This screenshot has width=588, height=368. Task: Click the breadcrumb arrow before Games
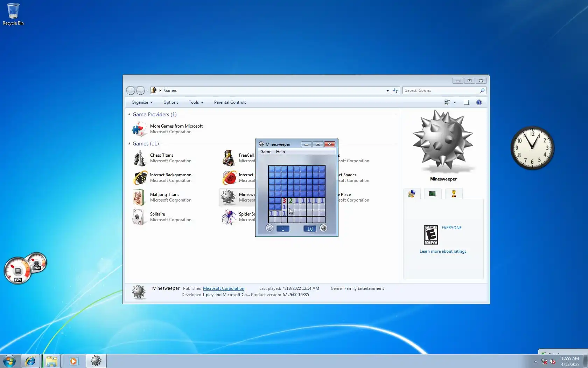(x=160, y=90)
